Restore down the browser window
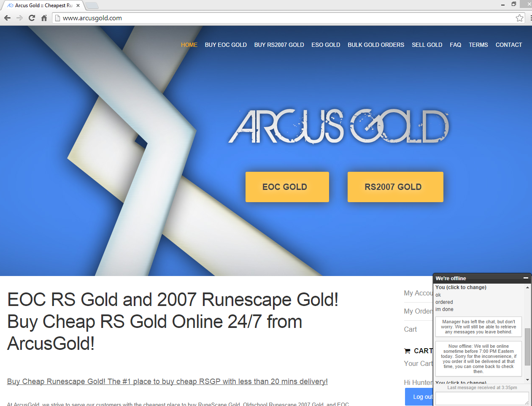The width and height of the screenshot is (532, 406). 514,4
